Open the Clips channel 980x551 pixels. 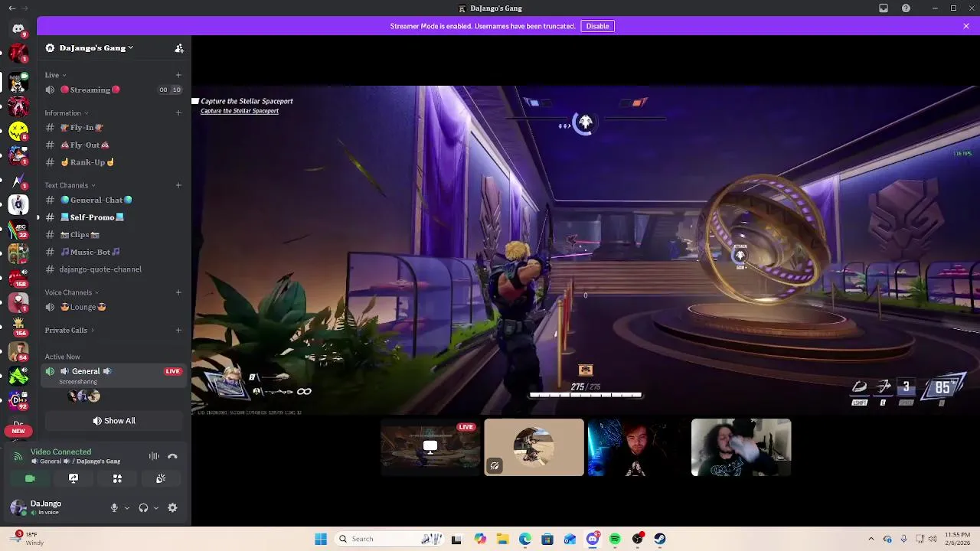point(113,235)
